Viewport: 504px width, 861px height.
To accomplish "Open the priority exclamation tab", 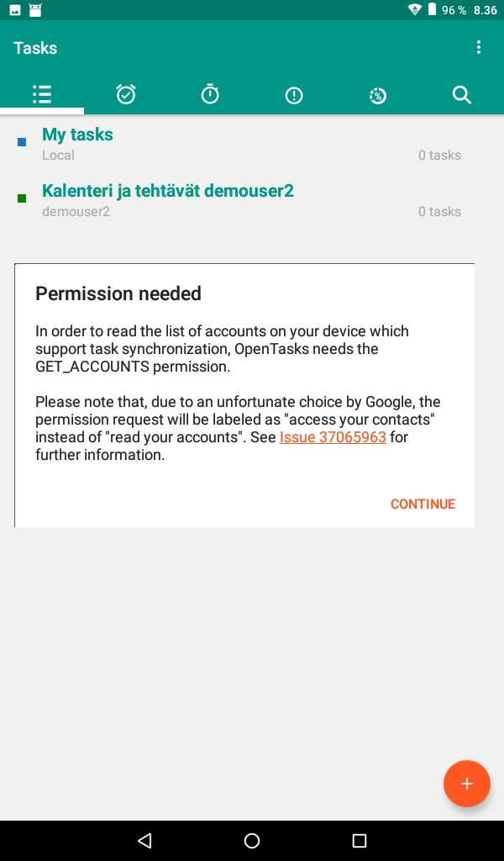I will pyautogui.click(x=294, y=94).
